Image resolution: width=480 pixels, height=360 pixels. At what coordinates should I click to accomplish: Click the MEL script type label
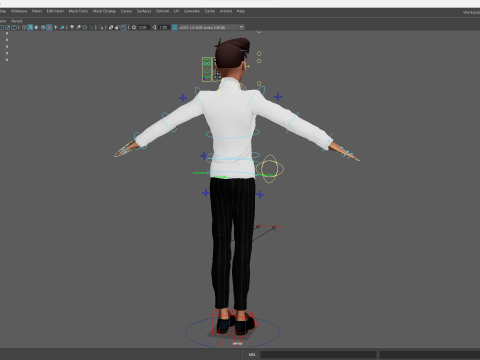coord(252,354)
